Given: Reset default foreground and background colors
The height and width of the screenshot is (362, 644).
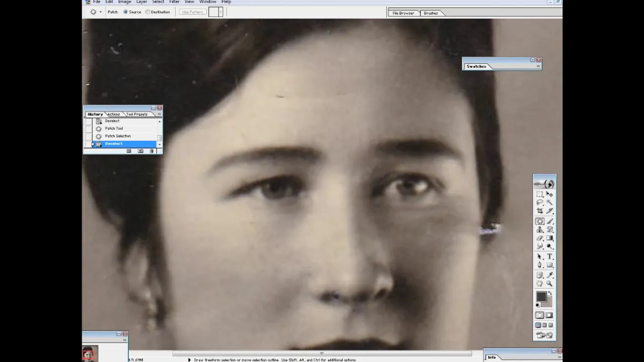Looking at the screenshot, I should (538, 305).
